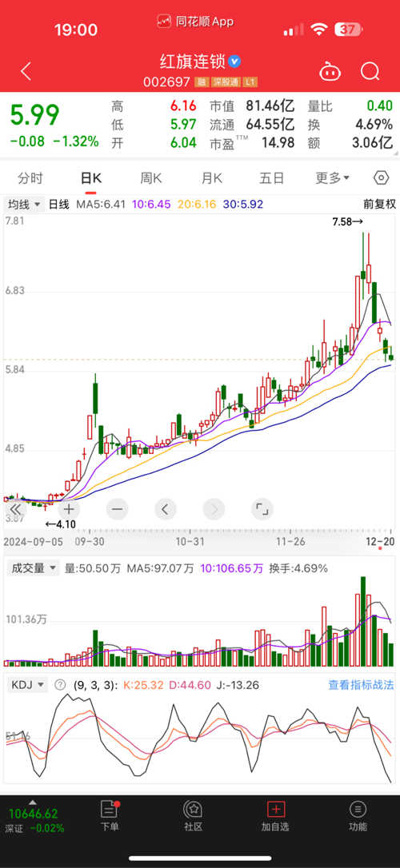Tap the 4.10 low marker

pos(60,524)
